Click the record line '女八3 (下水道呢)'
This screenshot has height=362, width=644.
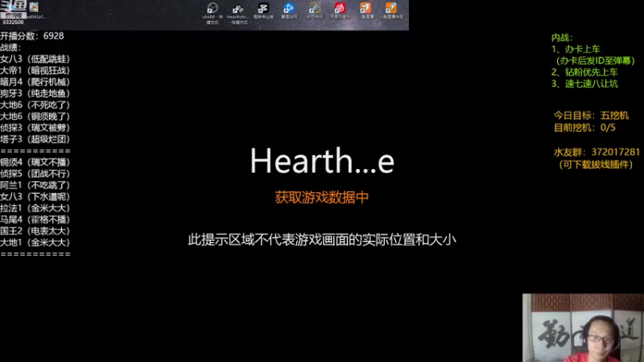(35, 197)
